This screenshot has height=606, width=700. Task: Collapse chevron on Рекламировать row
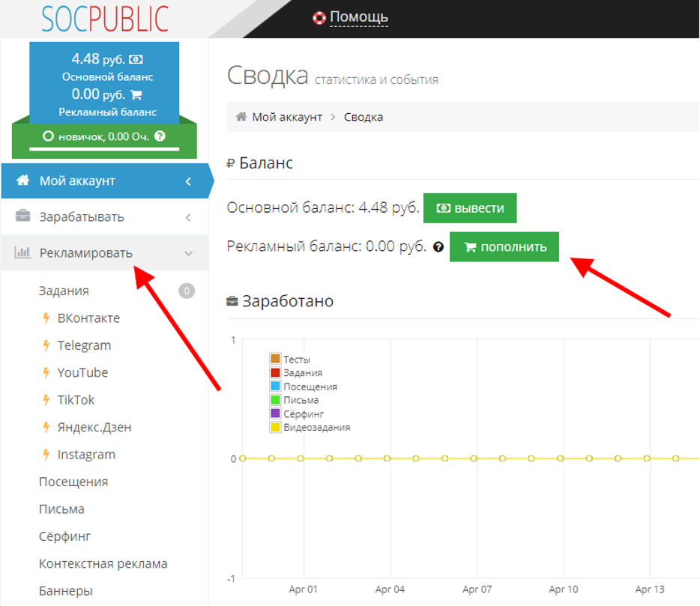188,253
